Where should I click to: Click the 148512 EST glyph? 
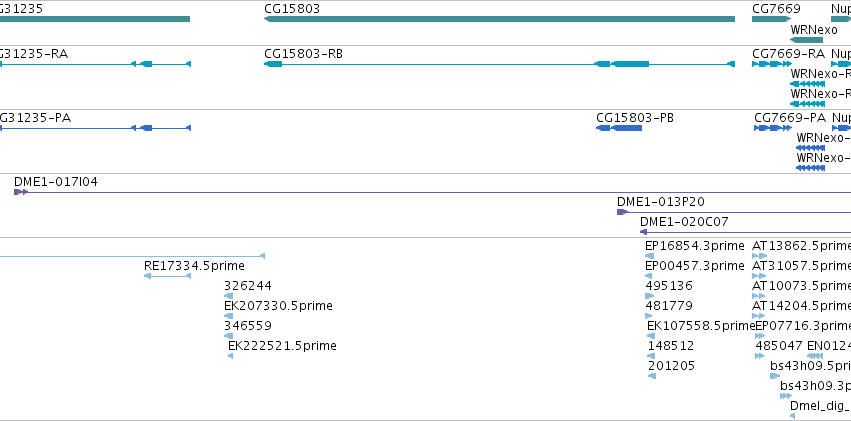(652, 356)
